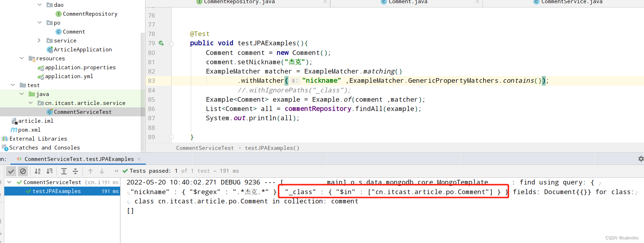Click commentRepository field reference on line 86
644x243 pixels.
(x=318, y=109)
